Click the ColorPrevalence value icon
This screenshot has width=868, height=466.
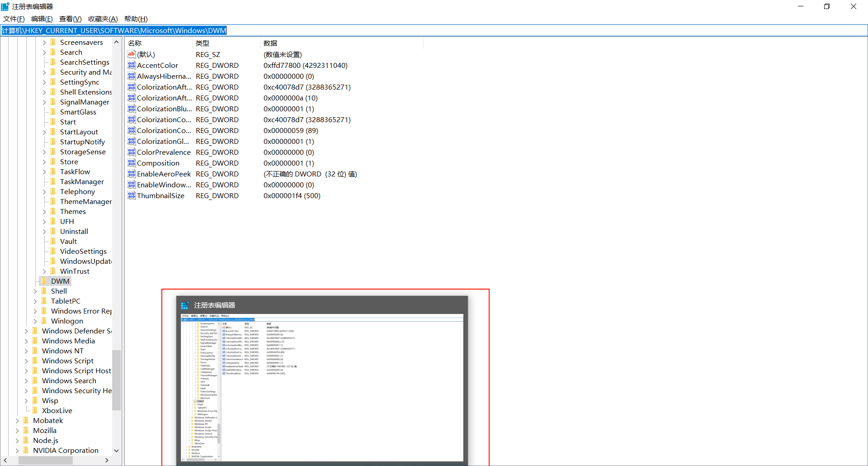[x=132, y=152]
